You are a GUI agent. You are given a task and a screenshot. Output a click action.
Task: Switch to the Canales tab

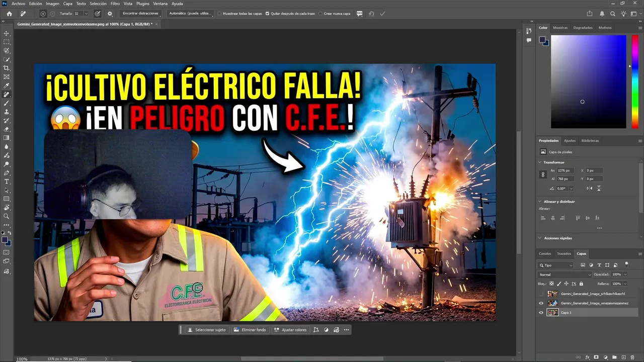pyautogui.click(x=545, y=253)
